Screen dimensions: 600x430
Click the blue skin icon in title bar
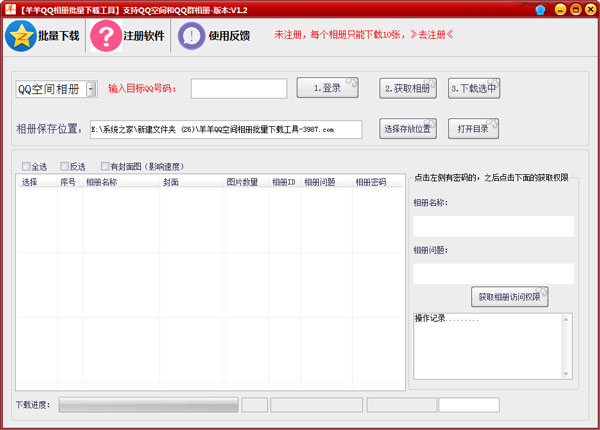[x=540, y=10]
